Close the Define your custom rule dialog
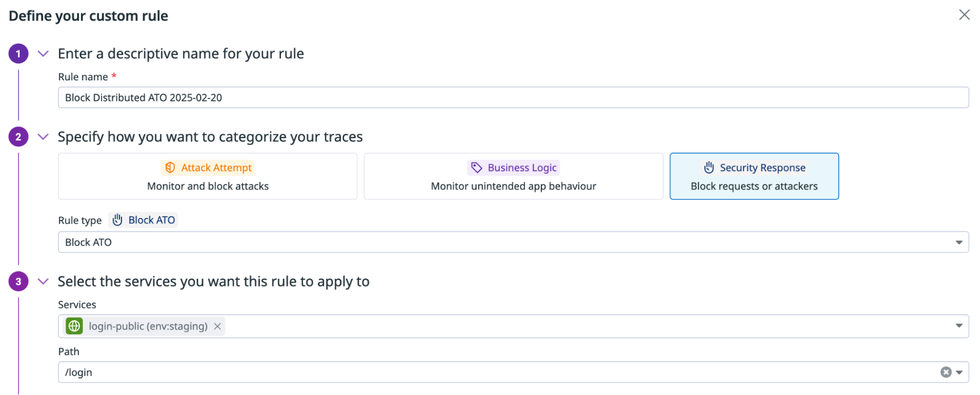Image resolution: width=980 pixels, height=395 pixels. (x=964, y=15)
